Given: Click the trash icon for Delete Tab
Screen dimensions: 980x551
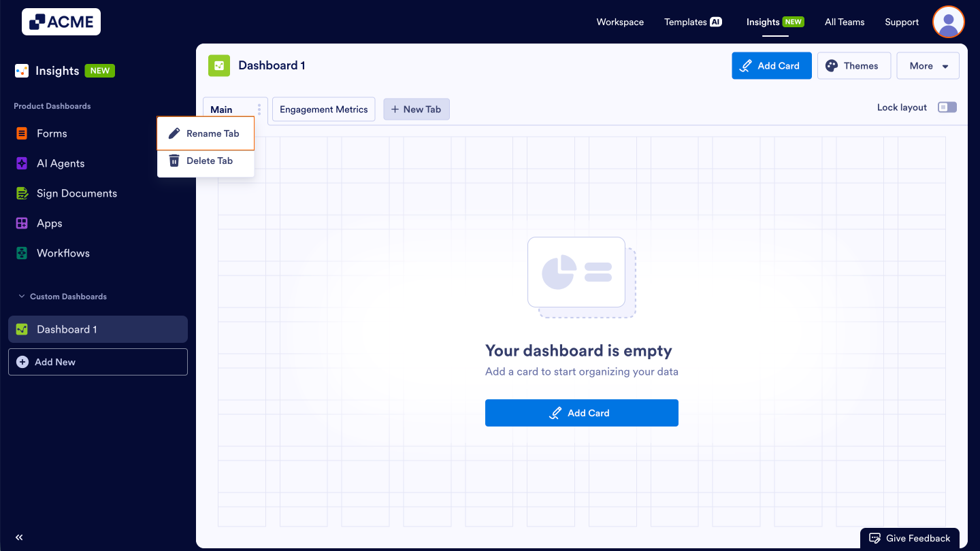Looking at the screenshot, I should (174, 161).
